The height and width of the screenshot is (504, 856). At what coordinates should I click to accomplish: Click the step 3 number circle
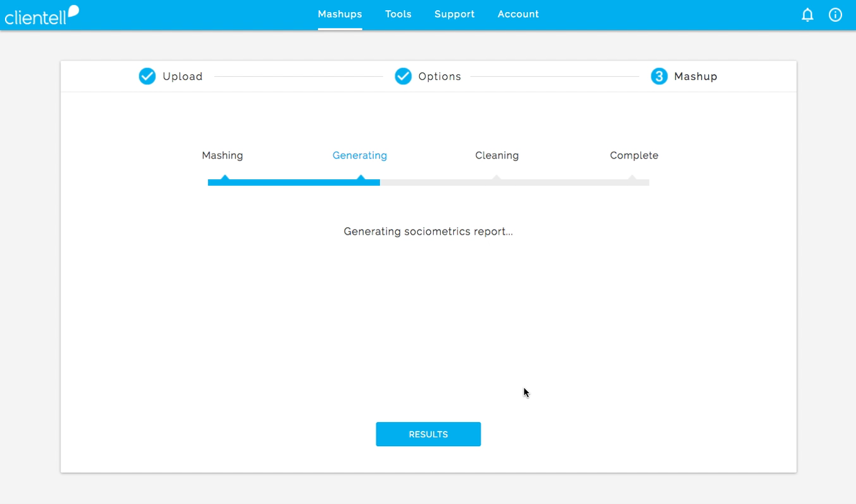point(659,76)
